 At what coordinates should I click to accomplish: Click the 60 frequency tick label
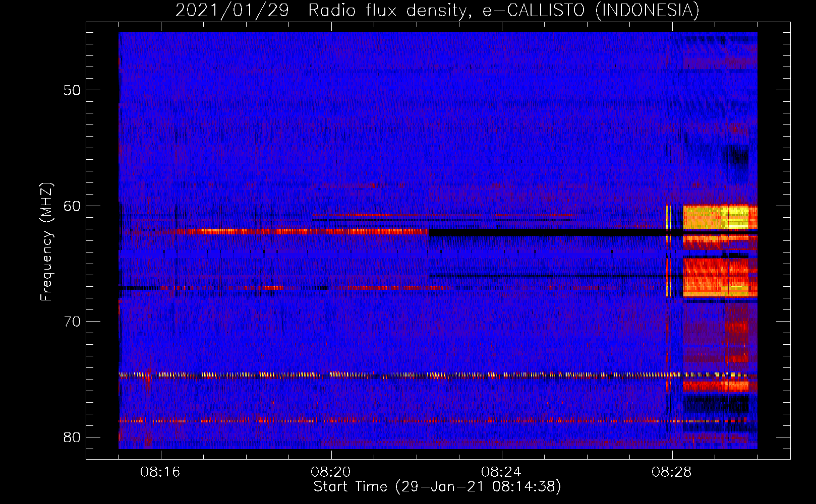click(x=72, y=206)
